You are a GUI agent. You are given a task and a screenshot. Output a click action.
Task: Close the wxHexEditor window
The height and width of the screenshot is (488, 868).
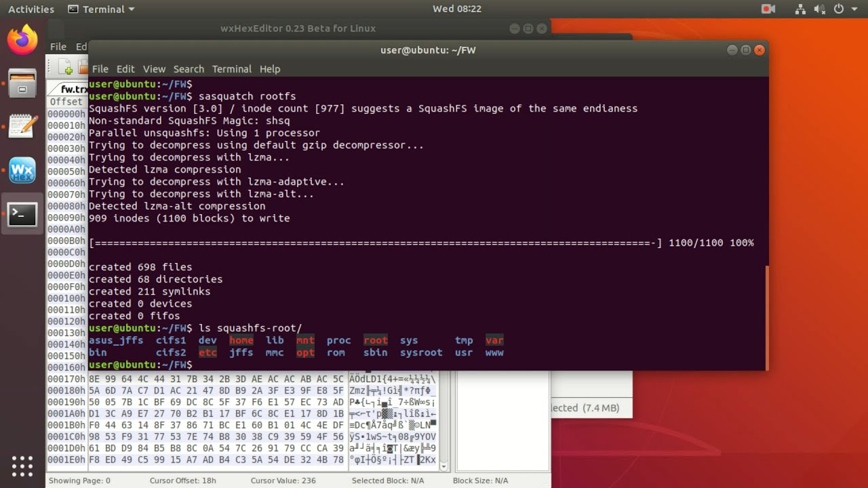pos(542,28)
